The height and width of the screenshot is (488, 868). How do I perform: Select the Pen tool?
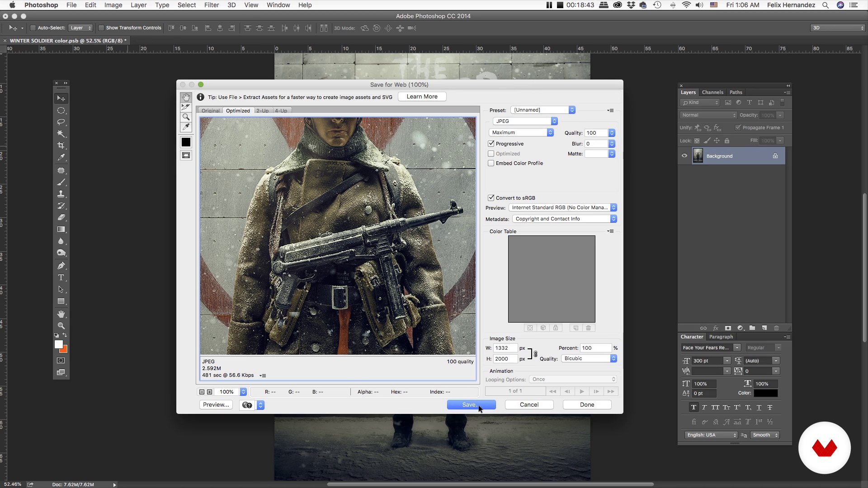click(61, 266)
